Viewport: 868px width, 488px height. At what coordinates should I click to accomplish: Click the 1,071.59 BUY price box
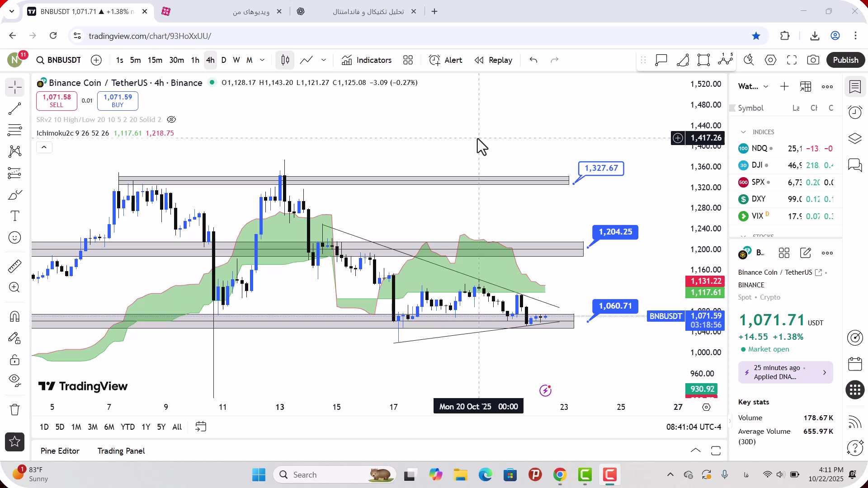point(118,101)
